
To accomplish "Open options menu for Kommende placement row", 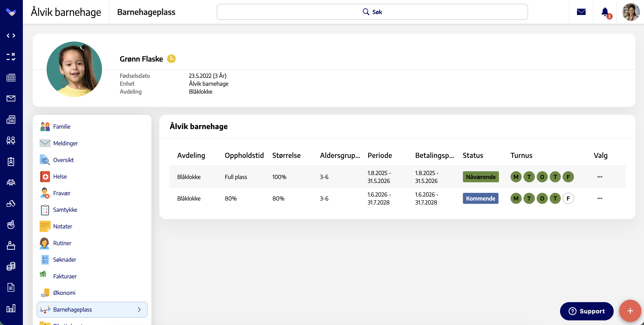I will pos(600,198).
